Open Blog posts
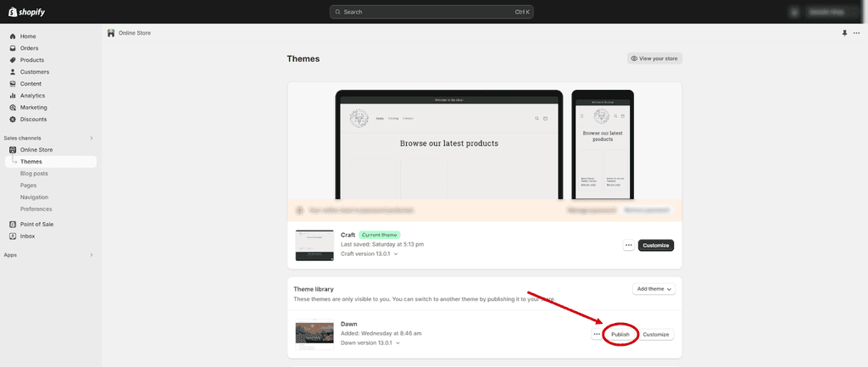The width and height of the screenshot is (868, 367). (34, 174)
